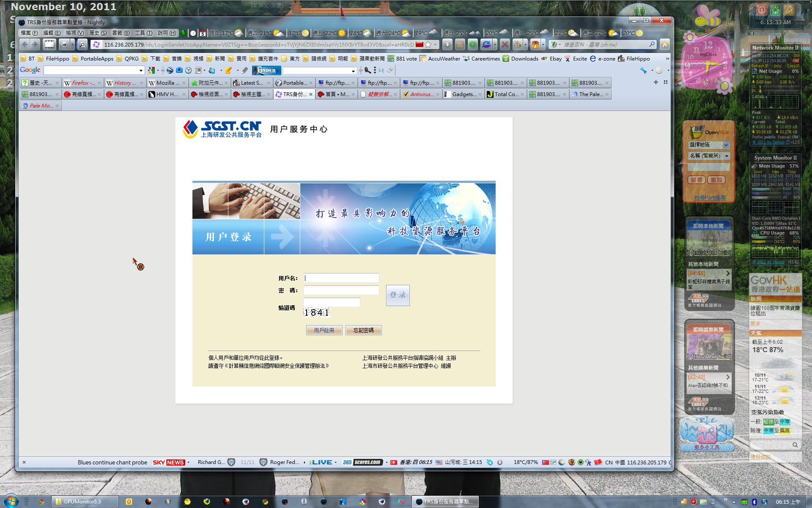Screen dimensions: 812x508
Task: Open the 書籤 (B) menu
Action: 121,33
